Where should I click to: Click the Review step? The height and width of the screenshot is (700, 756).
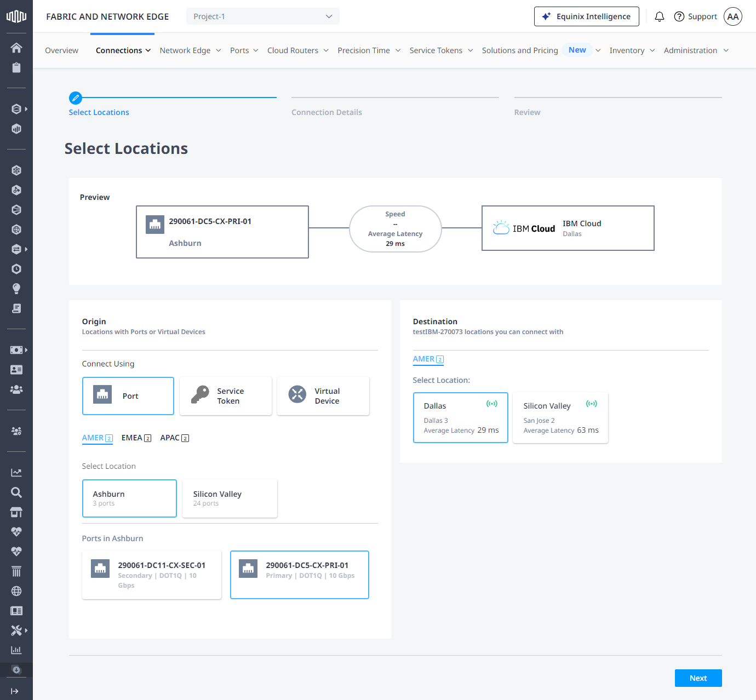527,112
